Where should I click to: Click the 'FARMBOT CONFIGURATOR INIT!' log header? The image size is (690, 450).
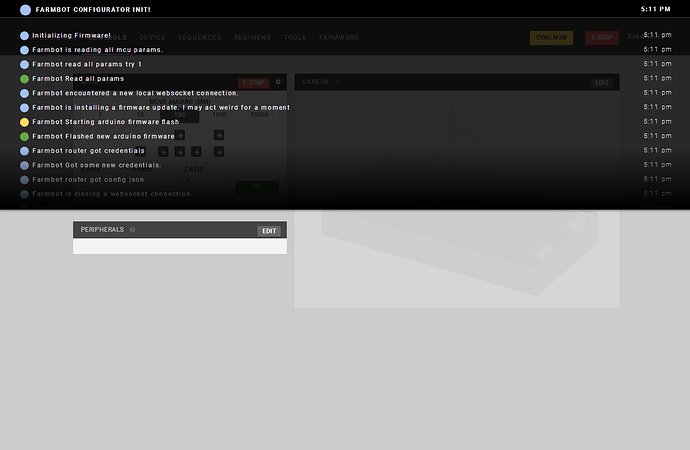tap(93, 9)
